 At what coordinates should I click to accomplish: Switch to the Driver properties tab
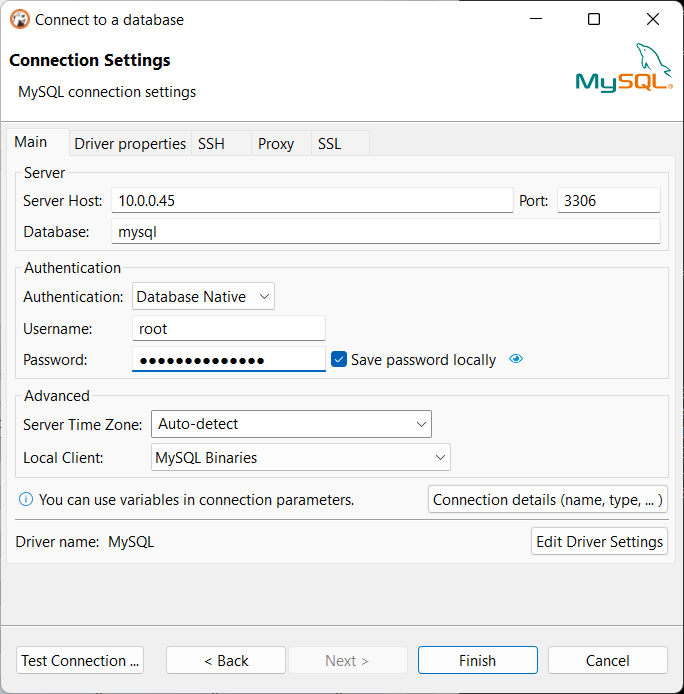[x=130, y=144]
